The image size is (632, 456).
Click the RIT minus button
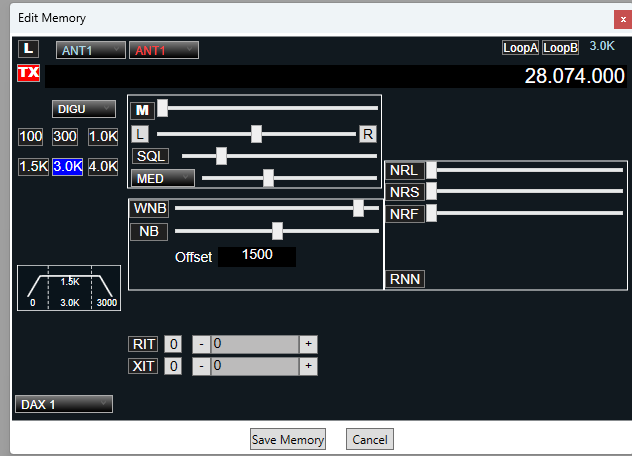point(202,344)
